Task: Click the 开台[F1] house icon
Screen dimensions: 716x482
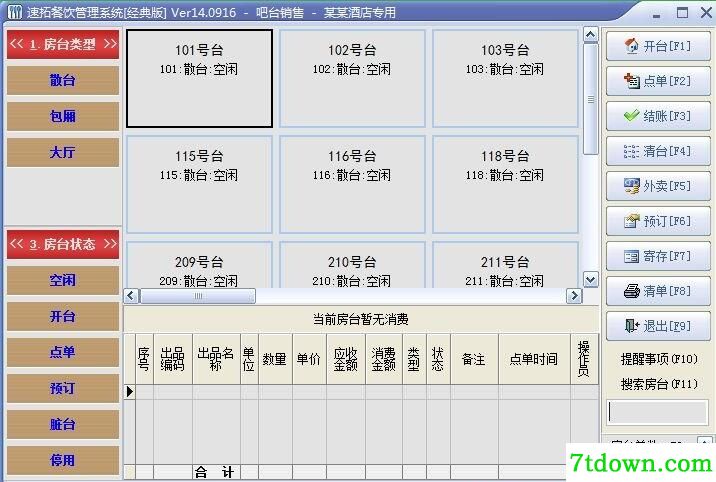Action: coord(632,46)
